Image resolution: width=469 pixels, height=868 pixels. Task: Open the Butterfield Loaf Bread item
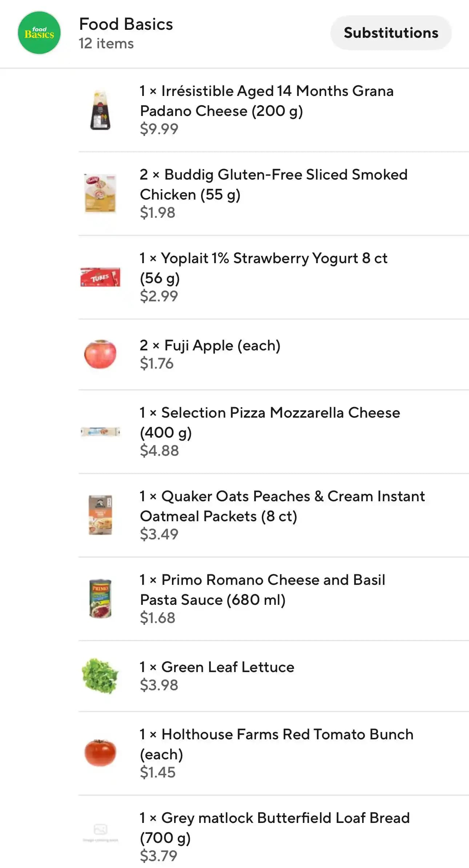pyautogui.click(x=274, y=827)
